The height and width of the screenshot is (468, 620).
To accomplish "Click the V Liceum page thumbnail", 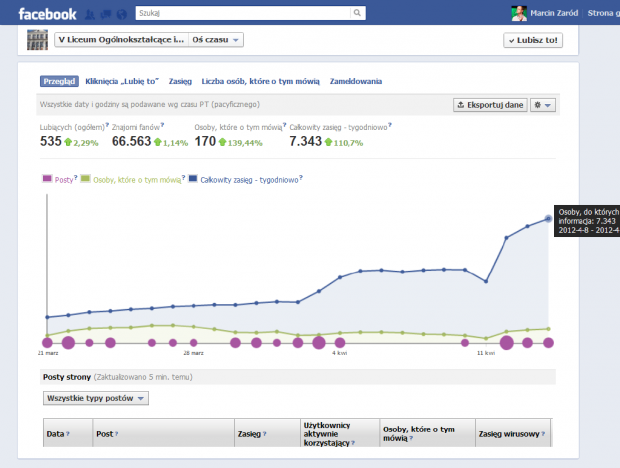I will (37, 40).
